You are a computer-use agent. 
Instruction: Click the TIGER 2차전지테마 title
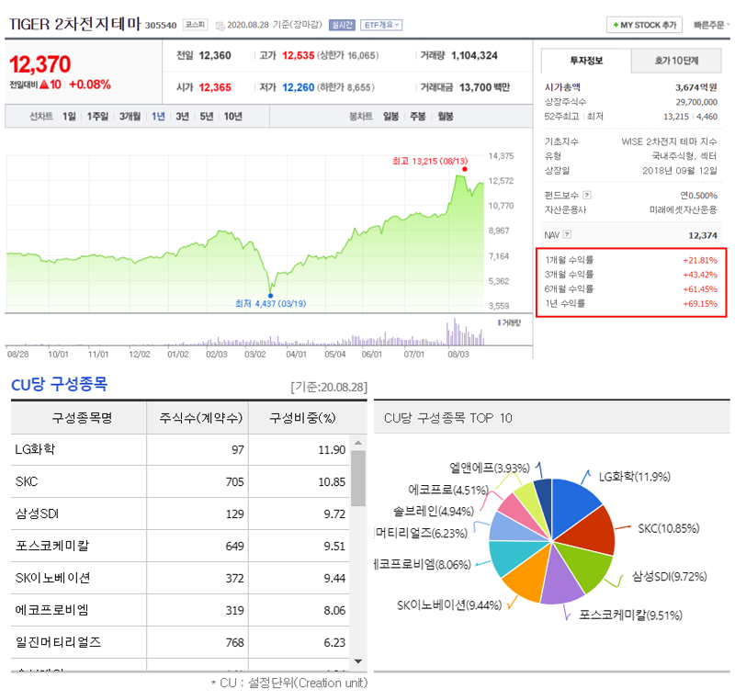click(75, 24)
